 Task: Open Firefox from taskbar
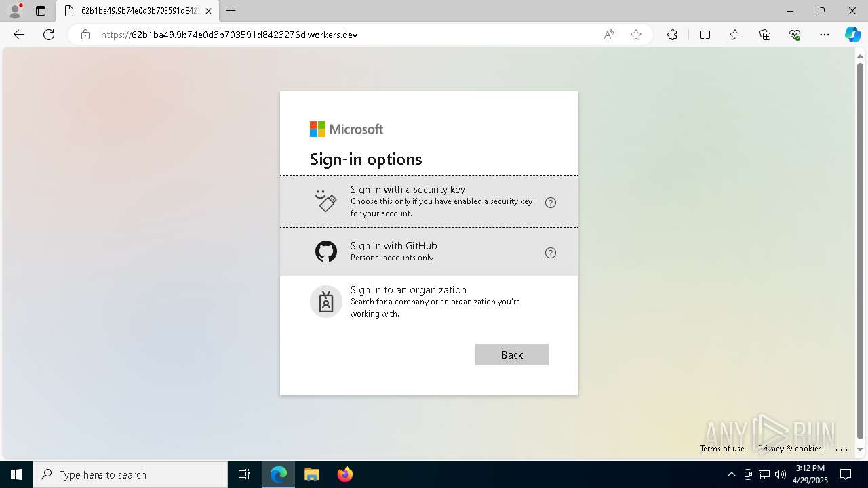(344, 474)
